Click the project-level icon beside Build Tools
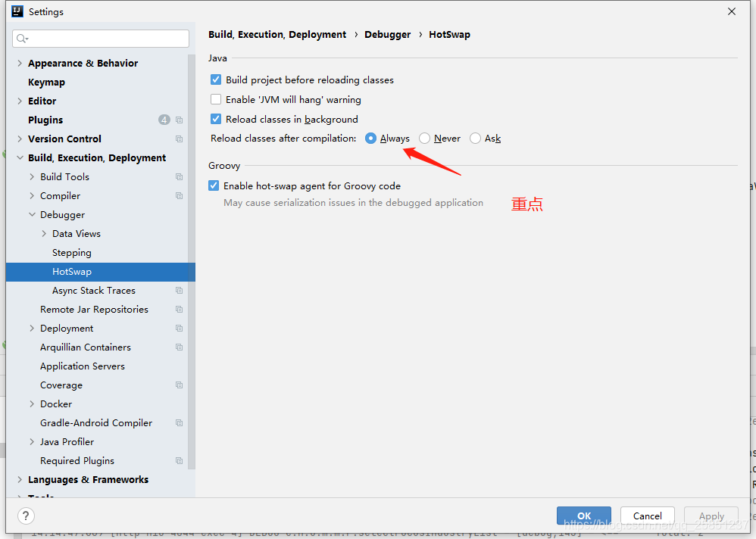Image resolution: width=756 pixels, height=539 pixels. (179, 177)
